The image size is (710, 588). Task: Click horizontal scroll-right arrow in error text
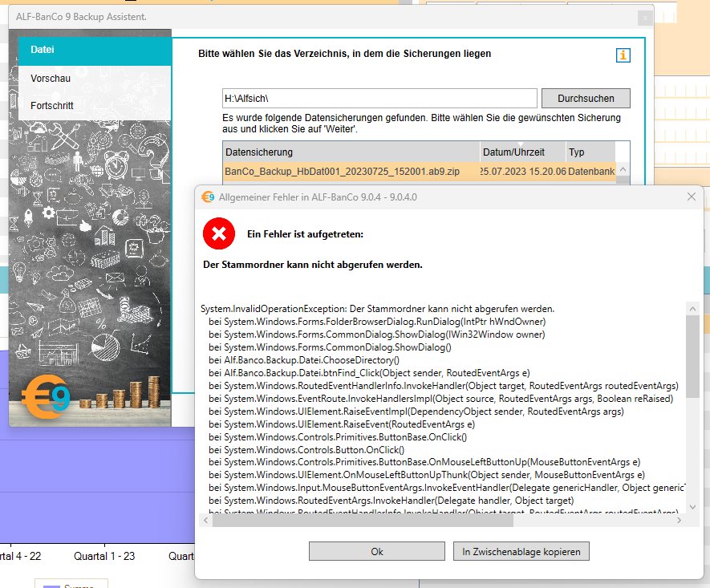[x=679, y=521]
